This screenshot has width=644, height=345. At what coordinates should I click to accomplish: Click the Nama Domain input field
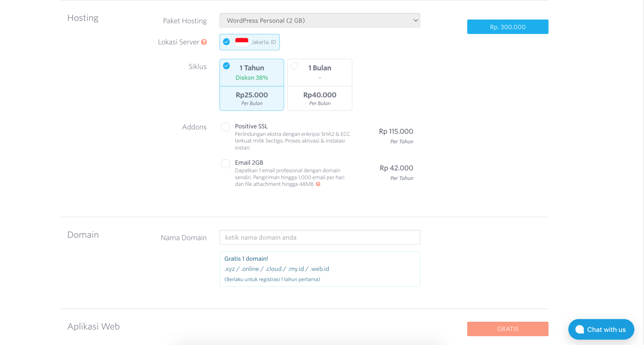pos(319,237)
